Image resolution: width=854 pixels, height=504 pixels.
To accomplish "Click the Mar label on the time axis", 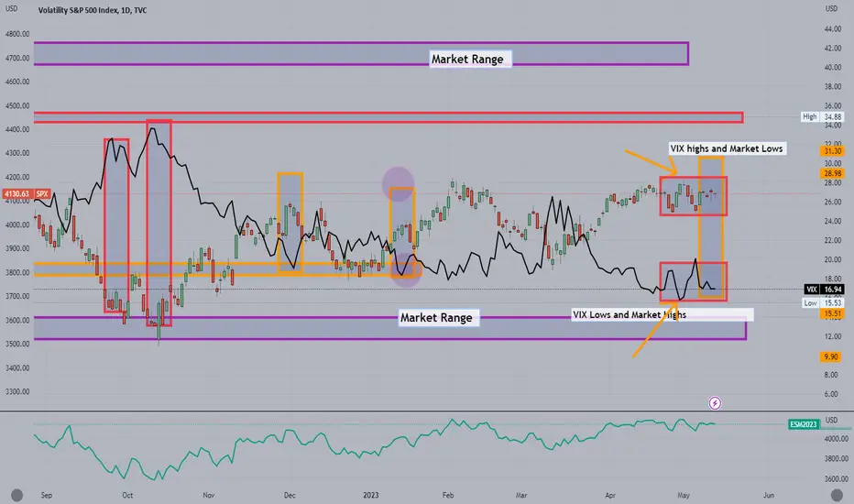I will (521, 495).
